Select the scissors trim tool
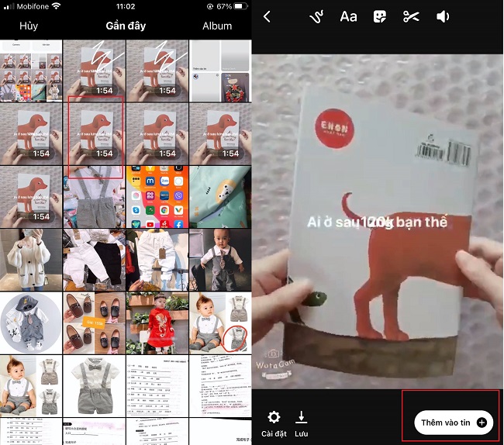This screenshot has width=504, height=445. 411,16
